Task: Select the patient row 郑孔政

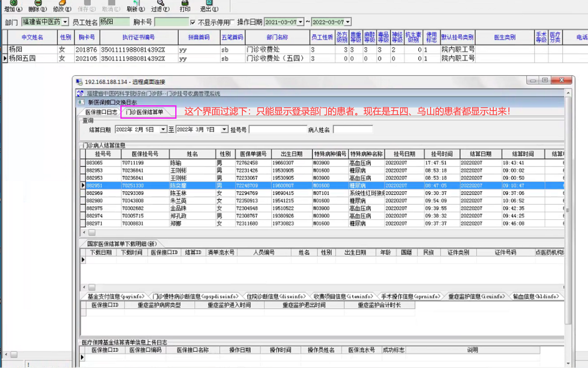Action: coord(322,216)
